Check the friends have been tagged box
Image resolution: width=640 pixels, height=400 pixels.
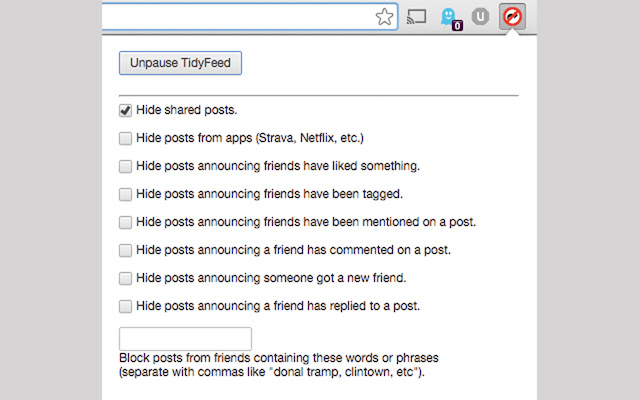tap(125, 194)
